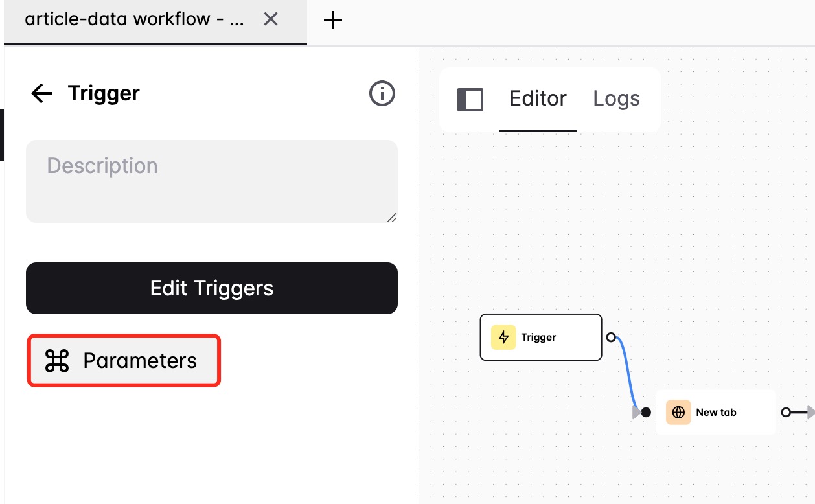Switch to the Logs tab
This screenshot has width=815, height=504.
[x=616, y=99]
